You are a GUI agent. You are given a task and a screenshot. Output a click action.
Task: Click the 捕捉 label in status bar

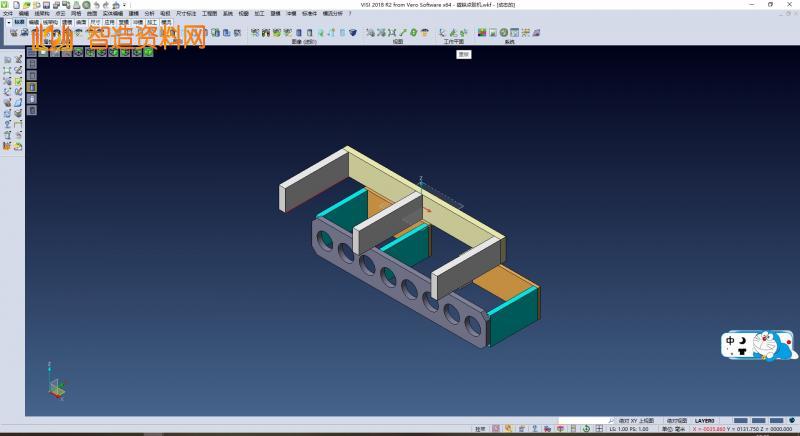(480, 429)
